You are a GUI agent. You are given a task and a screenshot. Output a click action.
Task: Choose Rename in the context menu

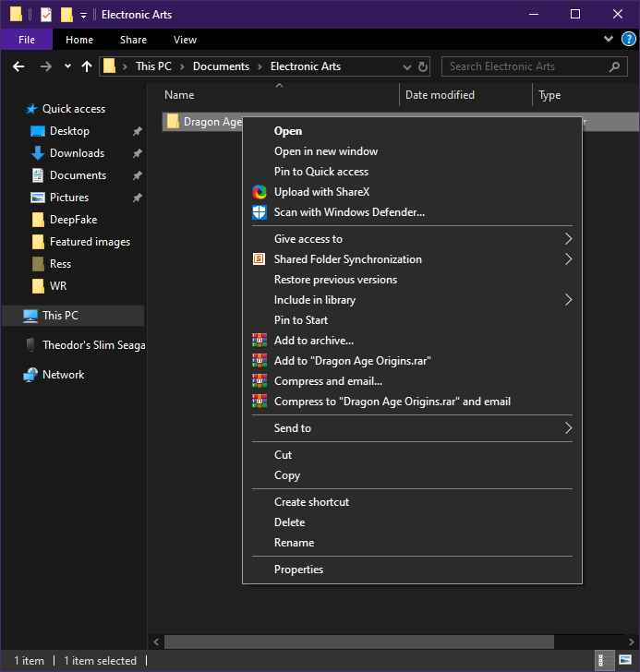pyautogui.click(x=294, y=543)
